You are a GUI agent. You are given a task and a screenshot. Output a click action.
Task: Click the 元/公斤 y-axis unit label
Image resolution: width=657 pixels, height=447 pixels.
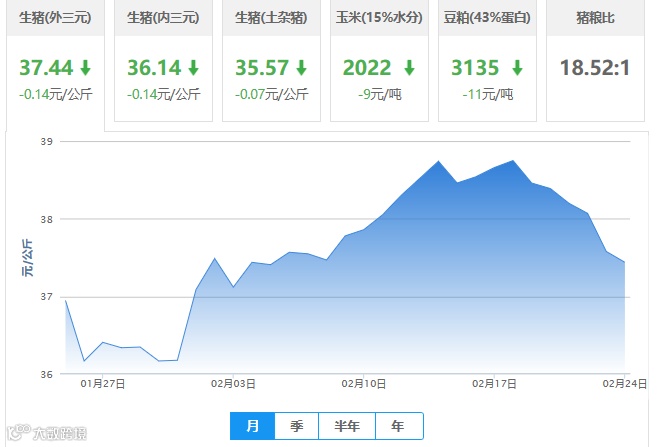pyautogui.click(x=27, y=258)
